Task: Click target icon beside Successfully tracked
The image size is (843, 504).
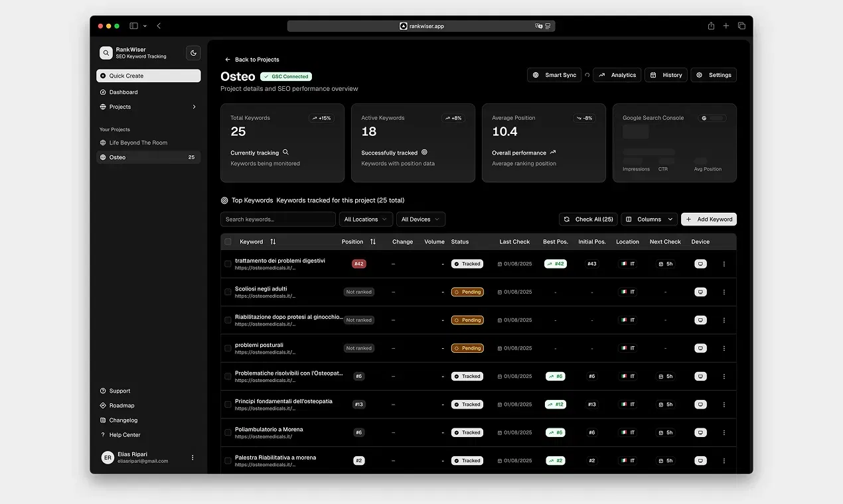Action: point(424,152)
